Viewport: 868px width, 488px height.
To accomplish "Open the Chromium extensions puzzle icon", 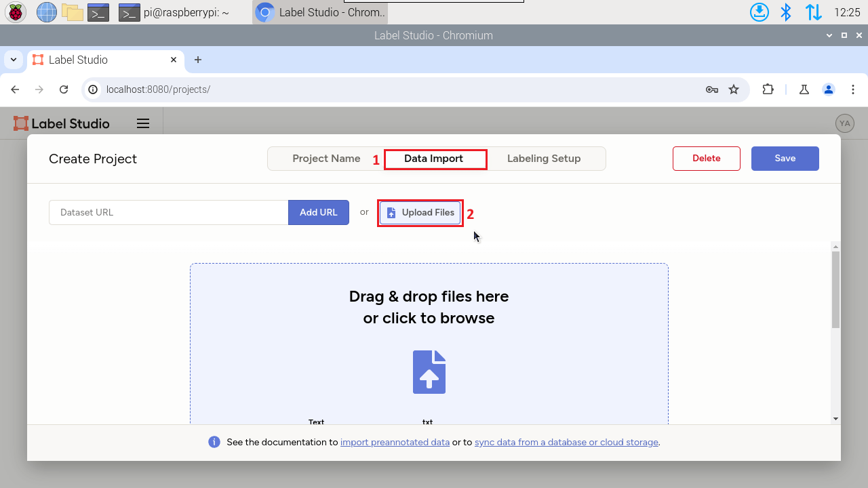I will [768, 89].
